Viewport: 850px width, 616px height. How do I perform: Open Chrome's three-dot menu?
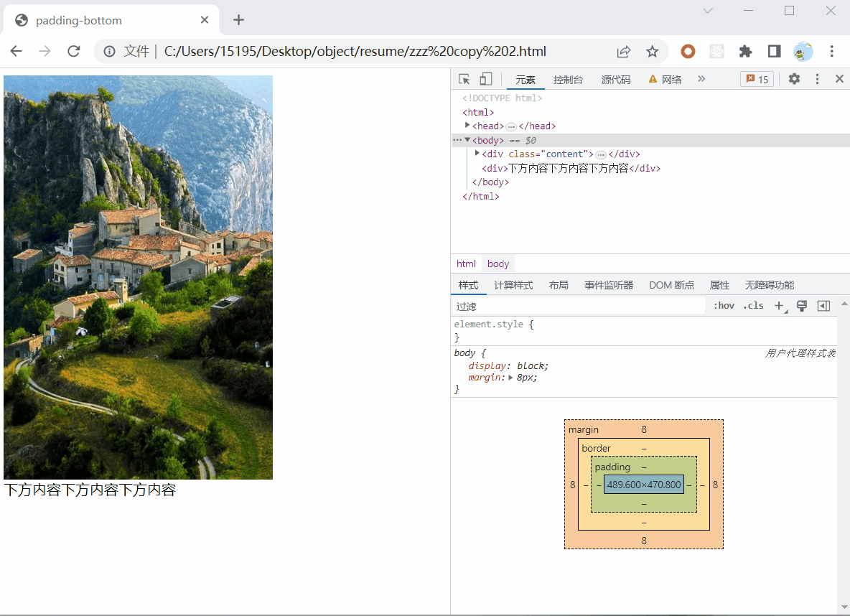(x=831, y=52)
